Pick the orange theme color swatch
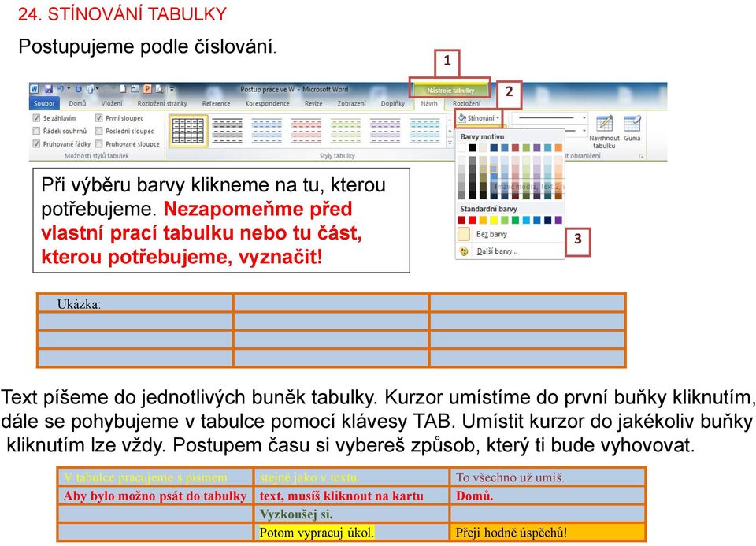The image size is (756, 546). point(558,147)
